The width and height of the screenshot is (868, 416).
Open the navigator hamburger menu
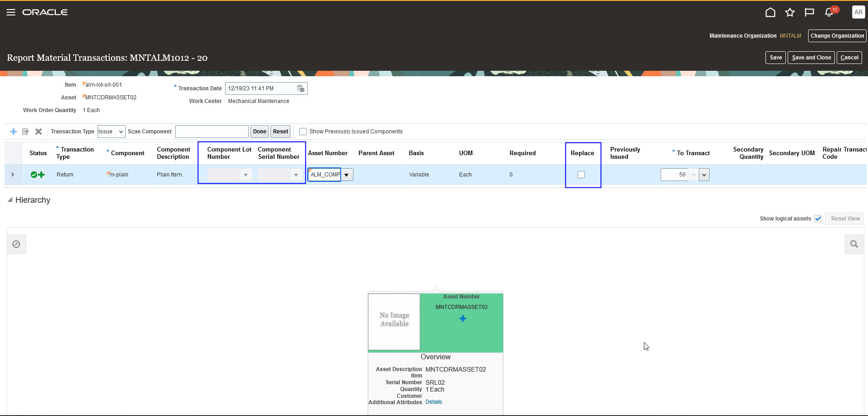11,12
